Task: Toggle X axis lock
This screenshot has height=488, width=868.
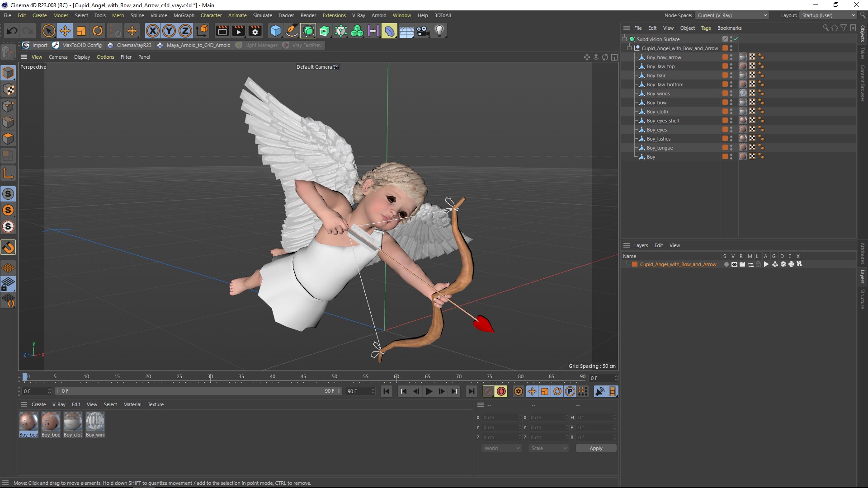Action: click(153, 31)
